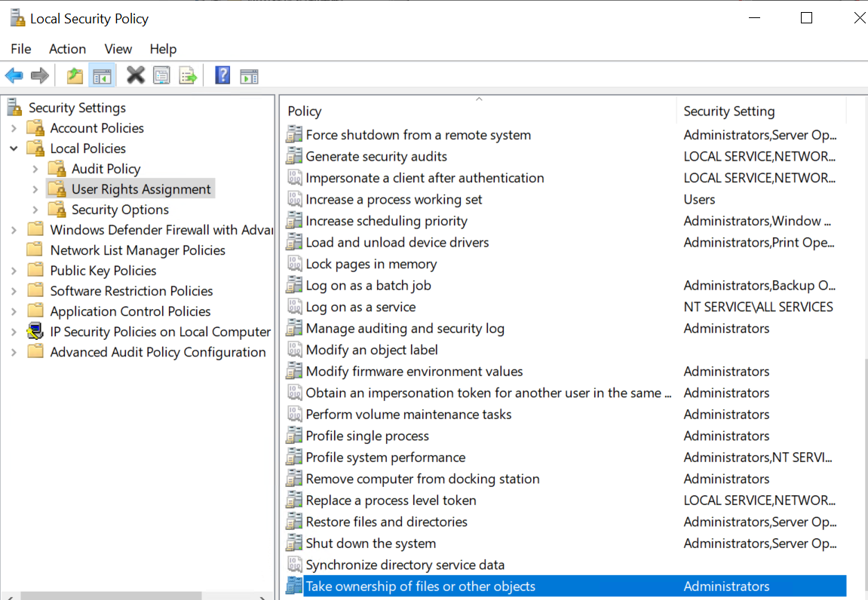
Task: Expand Windows Defender Firewall node arrow
Action: (x=14, y=230)
